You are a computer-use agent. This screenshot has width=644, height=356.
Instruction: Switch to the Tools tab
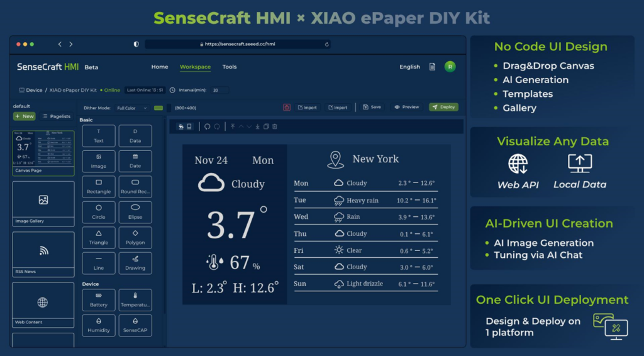coord(230,67)
